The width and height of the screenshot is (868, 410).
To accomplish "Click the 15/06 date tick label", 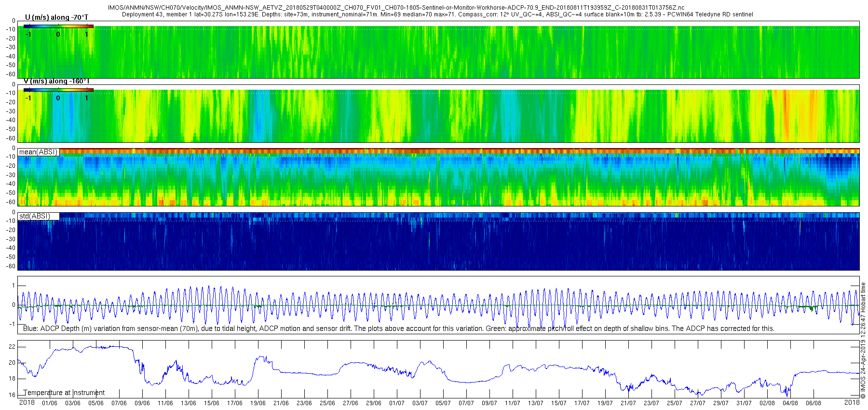I will [212, 403].
